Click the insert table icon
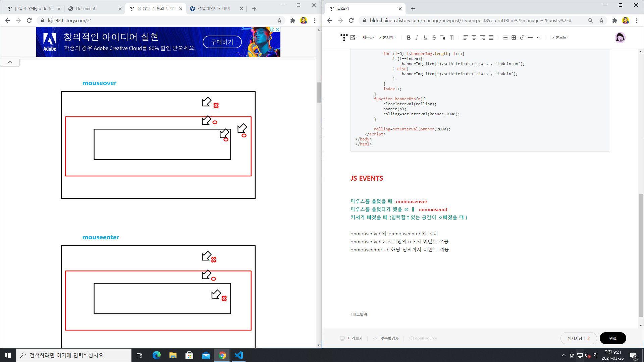Screen dimensions: 644x362 click(514, 38)
